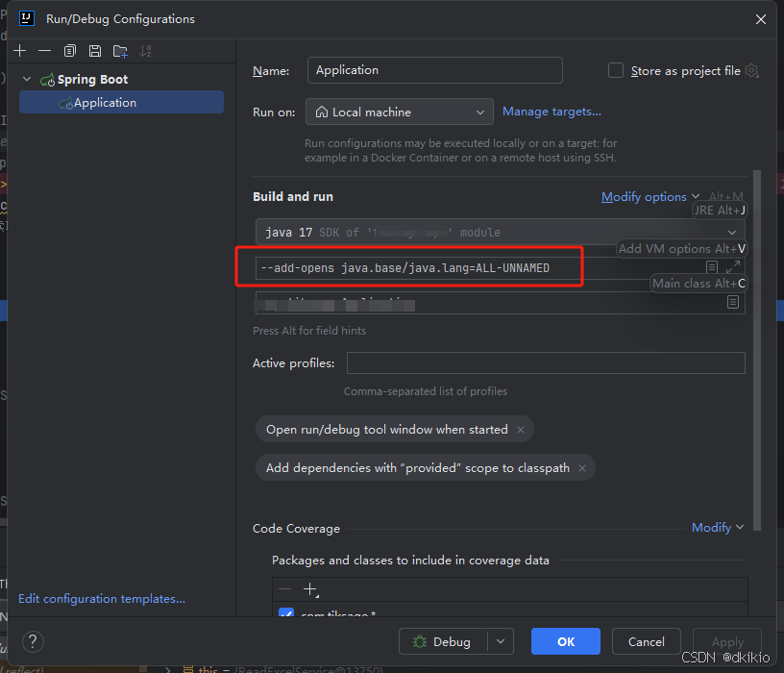
Task: Browse for main class via list icon
Action: (x=733, y=302)
